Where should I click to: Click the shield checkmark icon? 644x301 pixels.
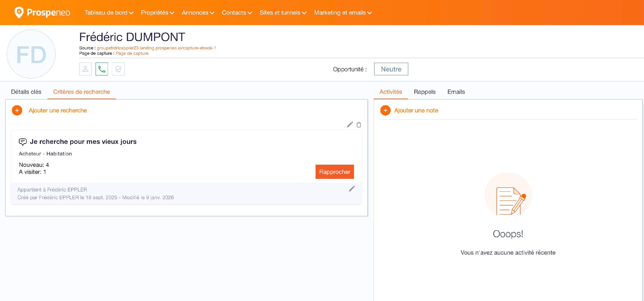point(118,69)
